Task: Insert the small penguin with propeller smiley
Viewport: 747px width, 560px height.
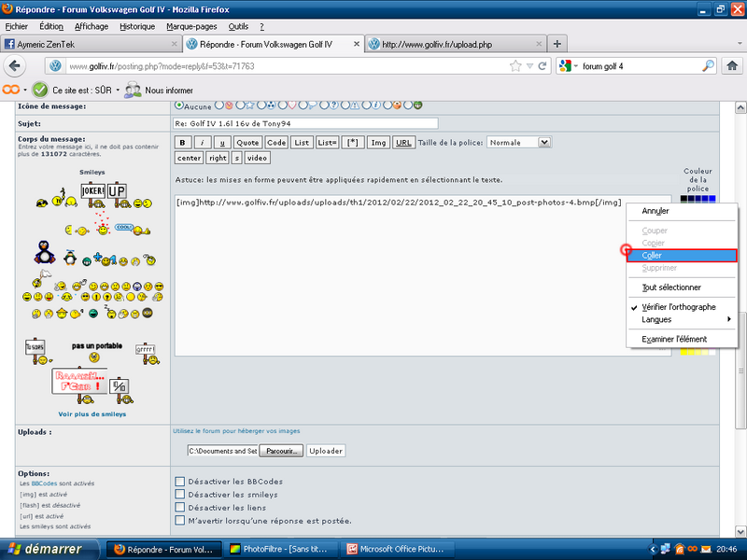Action: (x=70, y=258)
